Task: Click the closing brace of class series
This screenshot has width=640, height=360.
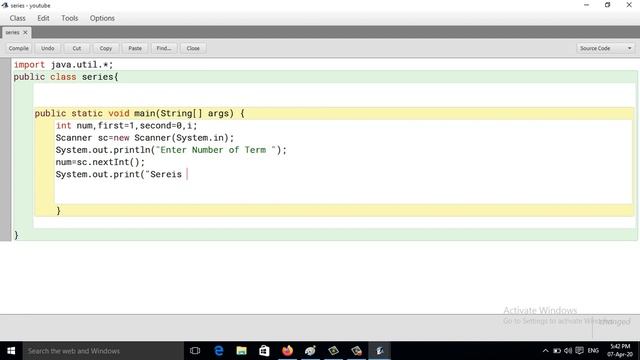Action: pyautogui.click(x=16, y=235)
